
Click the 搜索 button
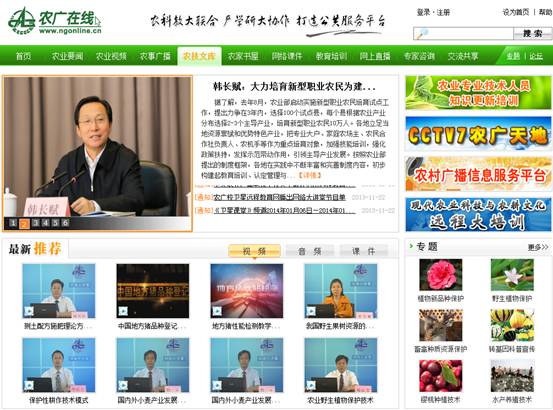(x=532, y=34)
